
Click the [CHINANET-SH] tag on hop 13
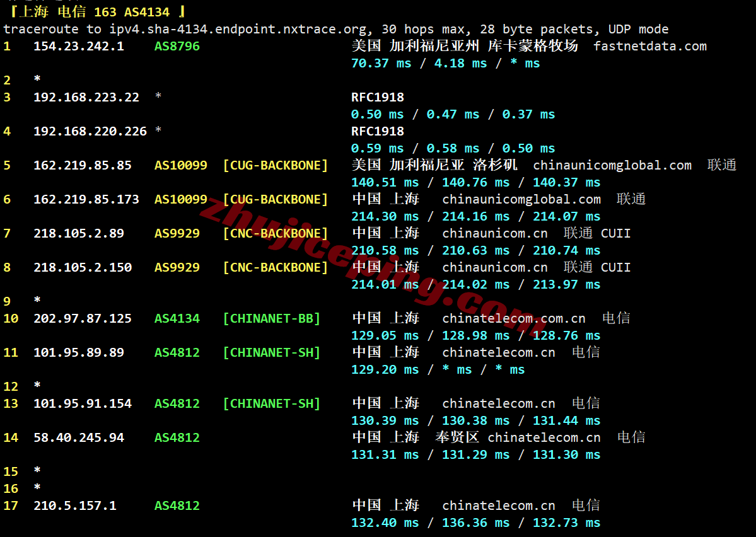[x=272, y=403]
